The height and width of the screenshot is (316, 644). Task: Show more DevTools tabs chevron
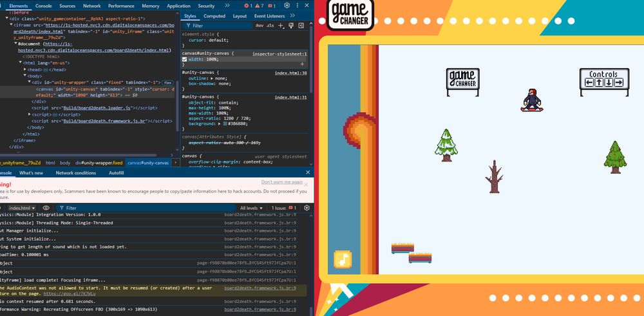coord(227,6)
